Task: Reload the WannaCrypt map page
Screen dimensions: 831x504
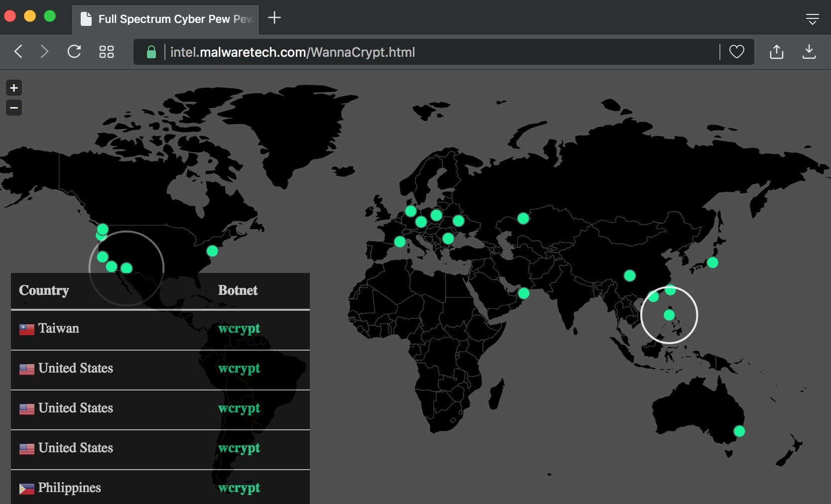Action: [74, 51]
